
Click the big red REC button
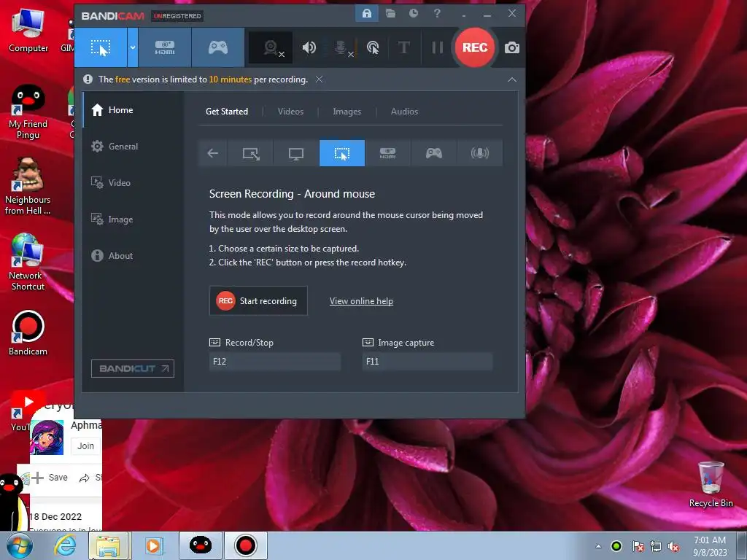[x=474, y=47]
